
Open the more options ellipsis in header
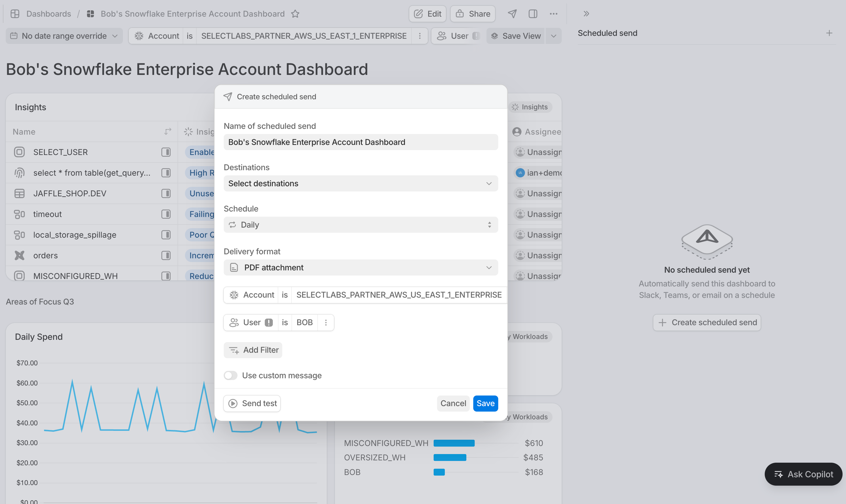pyautogui.click(x=553, y=13)
